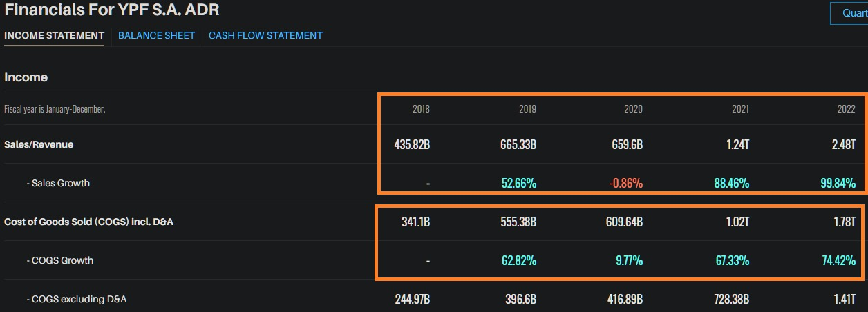868x312 pixels.
Task: Click the COGS excluding D&A label
Action: [x=76, y=299]
